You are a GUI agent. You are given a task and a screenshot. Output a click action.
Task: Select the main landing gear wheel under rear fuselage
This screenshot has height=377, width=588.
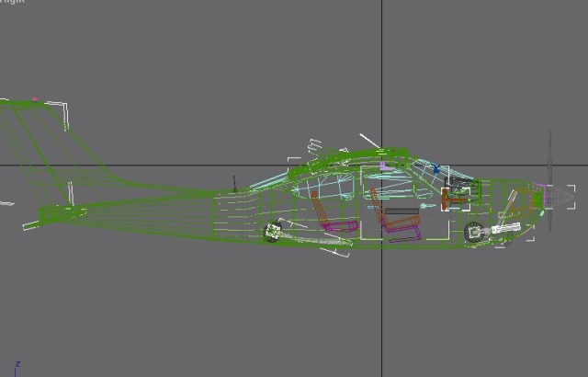click(273, 231)
